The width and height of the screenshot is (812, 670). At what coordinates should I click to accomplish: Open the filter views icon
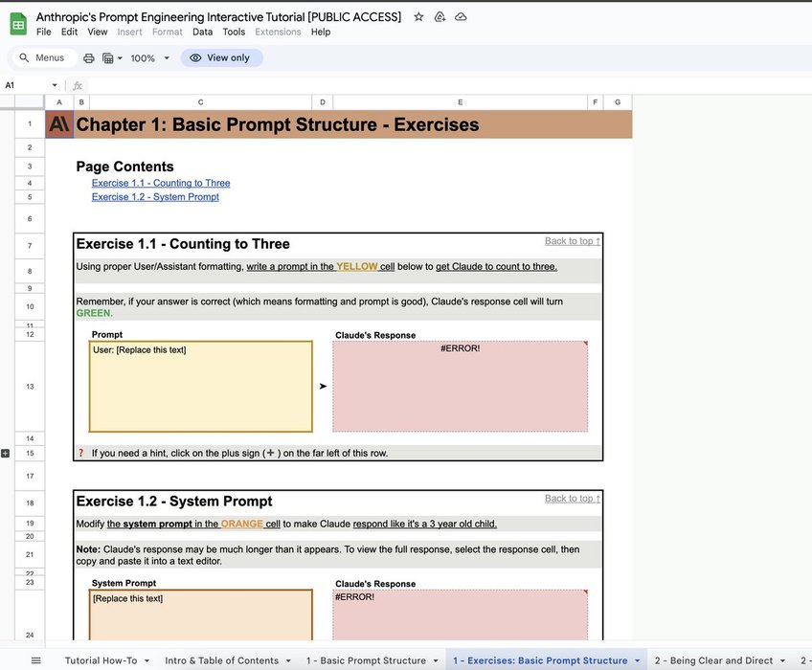[111, 58]
